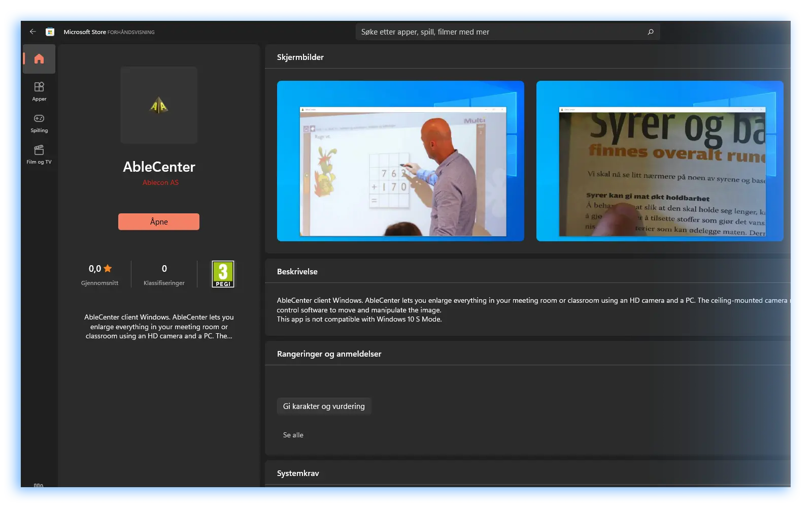The width and height of the screenshot is (812, 508).
Task: Click the search magnifier icon
Action: pyautogui.click(x=651, y=32)
